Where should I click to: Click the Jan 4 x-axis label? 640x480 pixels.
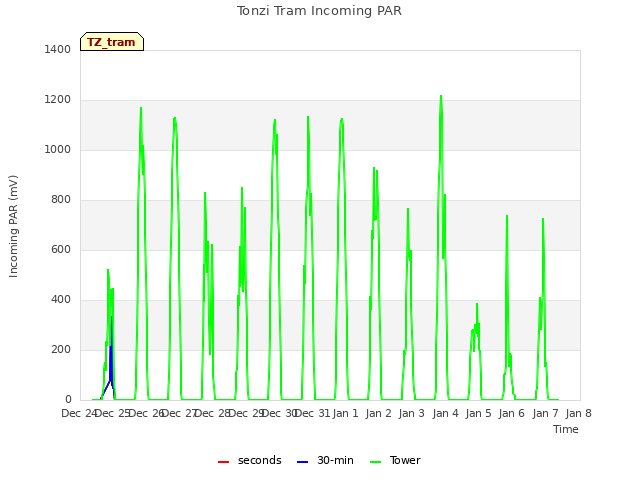(x=445, y=413)
